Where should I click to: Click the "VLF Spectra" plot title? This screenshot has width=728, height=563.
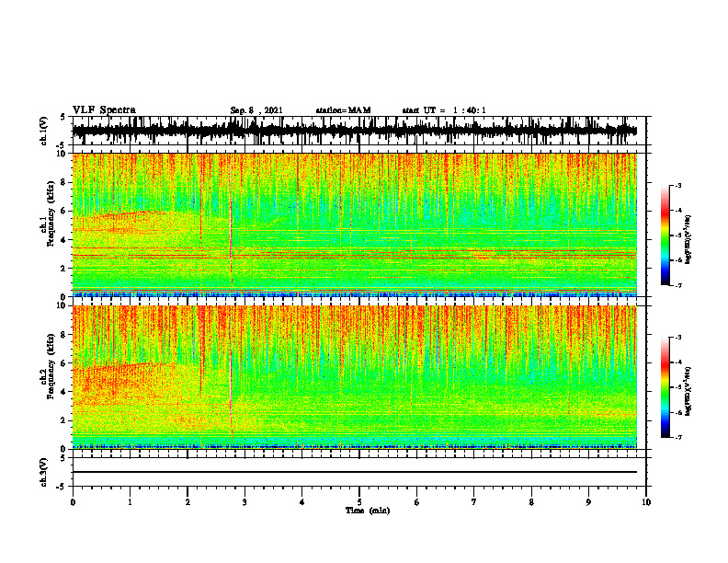(104, 110)
